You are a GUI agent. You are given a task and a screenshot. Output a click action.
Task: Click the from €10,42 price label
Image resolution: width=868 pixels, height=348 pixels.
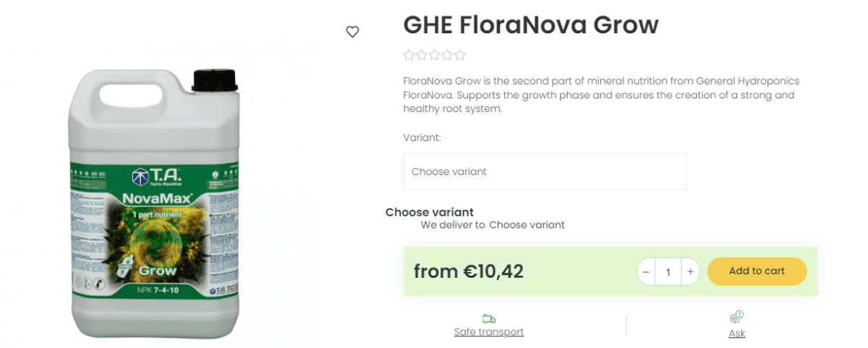469,271
